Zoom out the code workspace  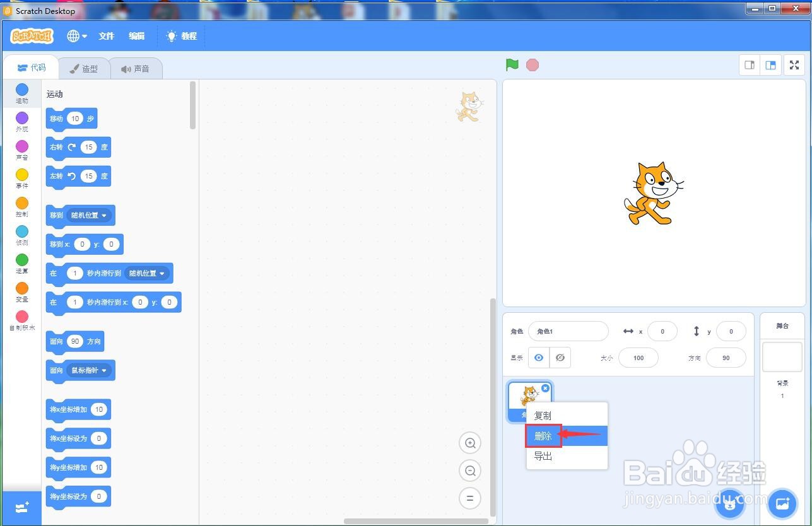[469, 470]
